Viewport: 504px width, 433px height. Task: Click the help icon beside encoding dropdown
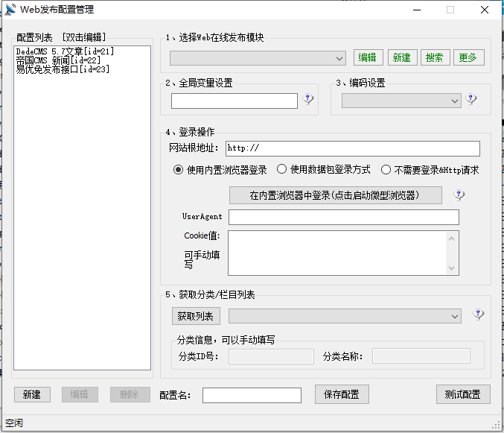click(470, 99)
